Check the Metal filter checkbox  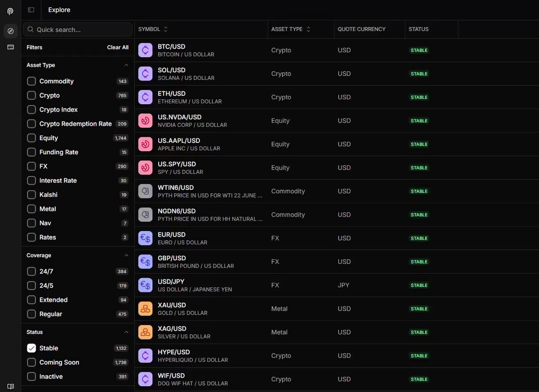[31, 209]
